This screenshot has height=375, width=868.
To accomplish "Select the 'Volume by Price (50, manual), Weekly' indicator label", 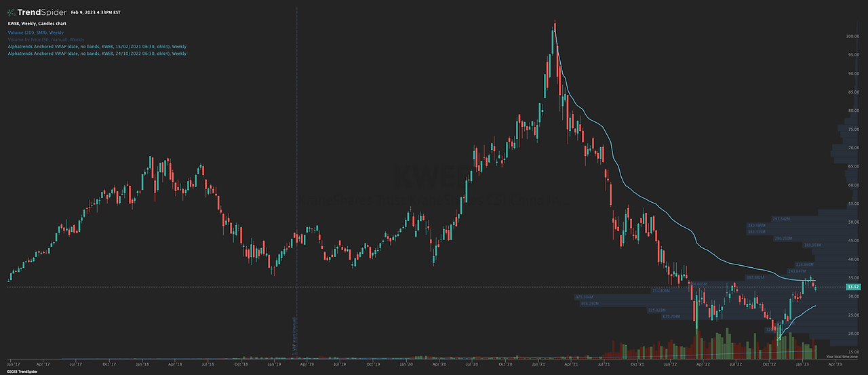I will click(46, 39).
